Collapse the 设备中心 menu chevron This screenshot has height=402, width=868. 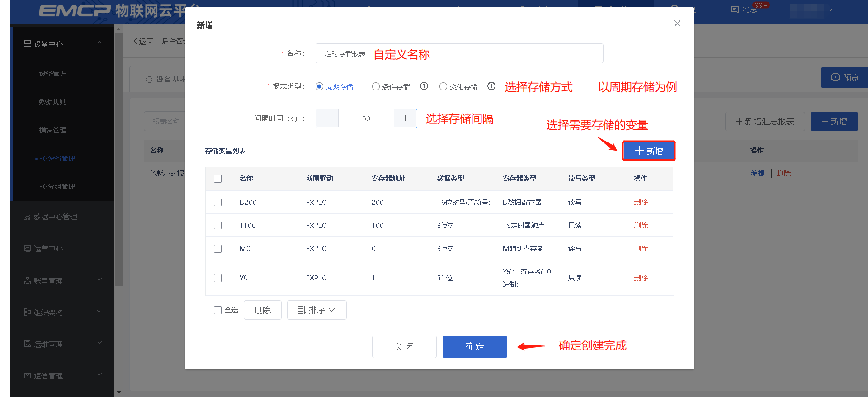pyautogui.click(x=99, y=43)
